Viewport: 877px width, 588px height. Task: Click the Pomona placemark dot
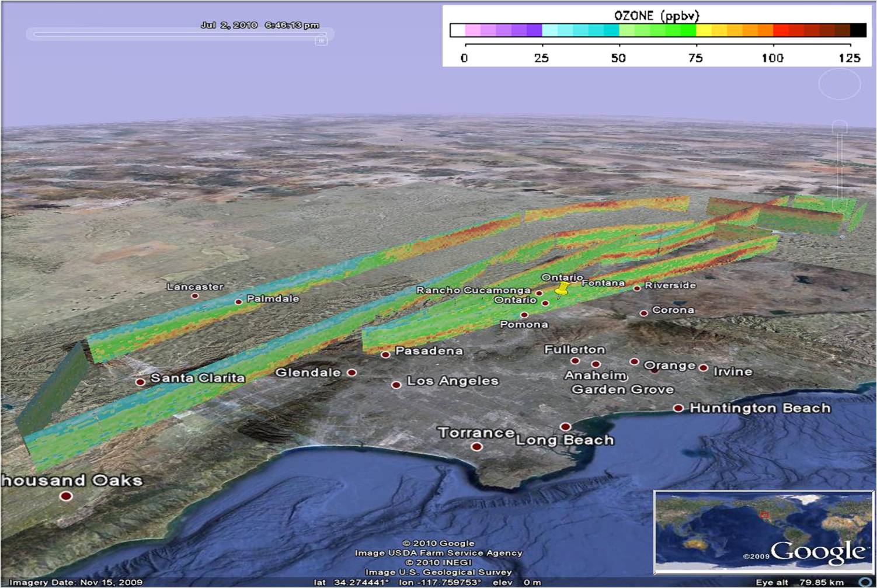(x=524, y=315)
